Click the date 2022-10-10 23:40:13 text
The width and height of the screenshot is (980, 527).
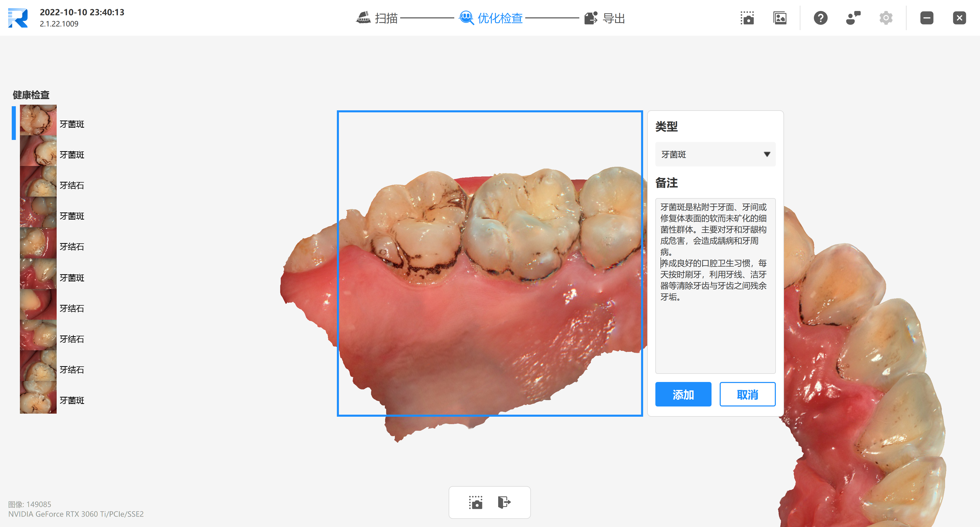pos(82,12)
